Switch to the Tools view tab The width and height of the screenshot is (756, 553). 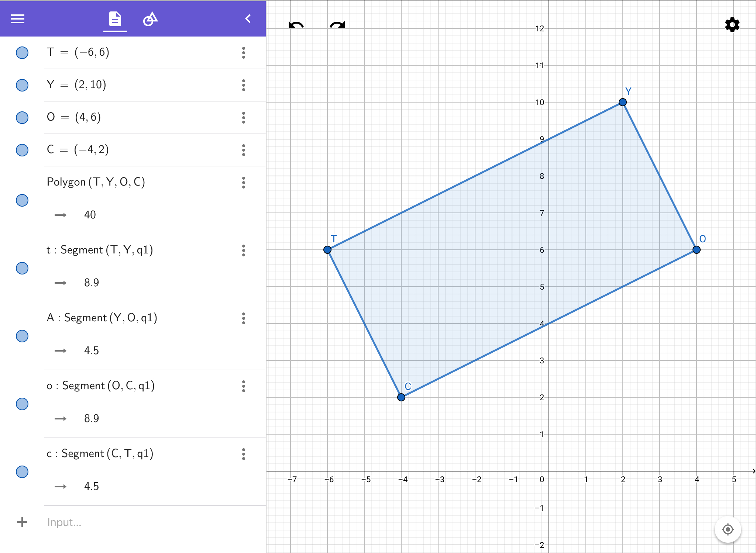(150, 19)
